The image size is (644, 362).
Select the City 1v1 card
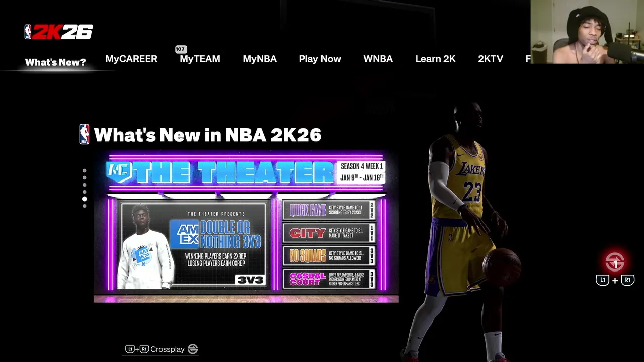click(x=329, y=233)
